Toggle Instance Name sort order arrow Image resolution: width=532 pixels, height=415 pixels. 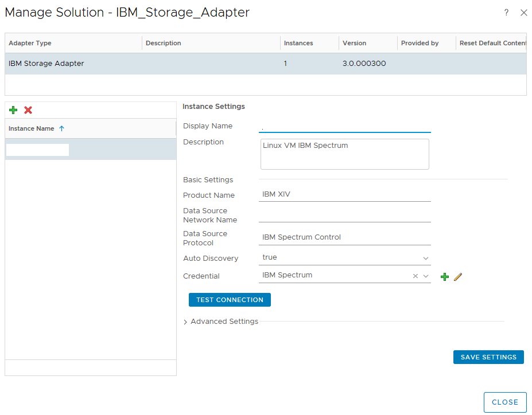[61, 128]
